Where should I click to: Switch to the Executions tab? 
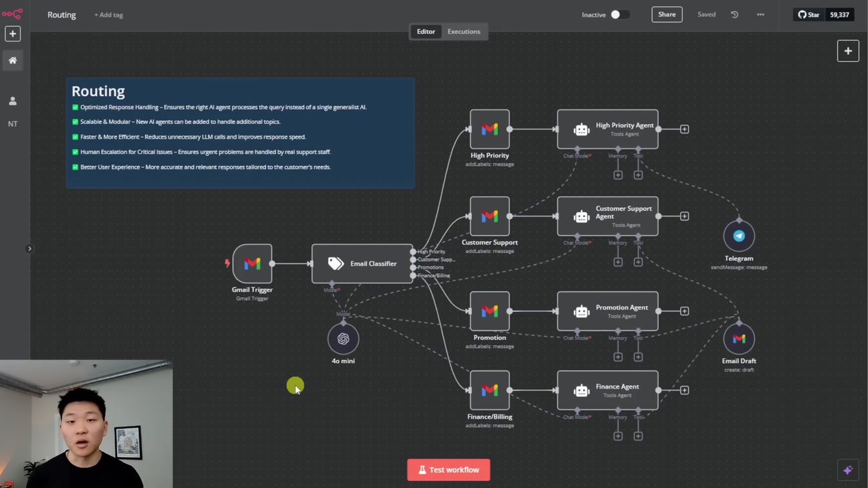click(464, 32)
